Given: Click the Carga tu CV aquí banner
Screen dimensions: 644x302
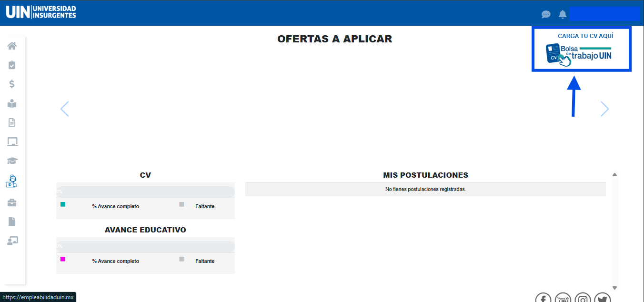Looking at the screenshot, I should point(581,50).
